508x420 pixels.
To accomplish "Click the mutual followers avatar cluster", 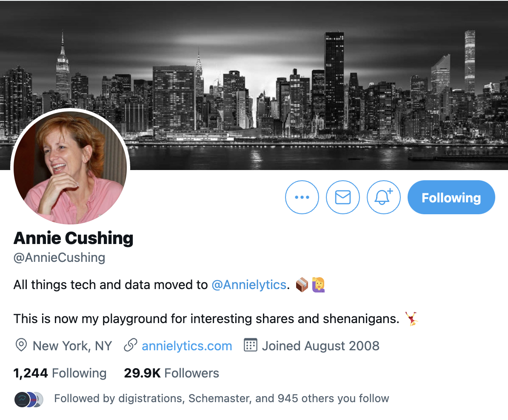I will (x=29, y=399).
